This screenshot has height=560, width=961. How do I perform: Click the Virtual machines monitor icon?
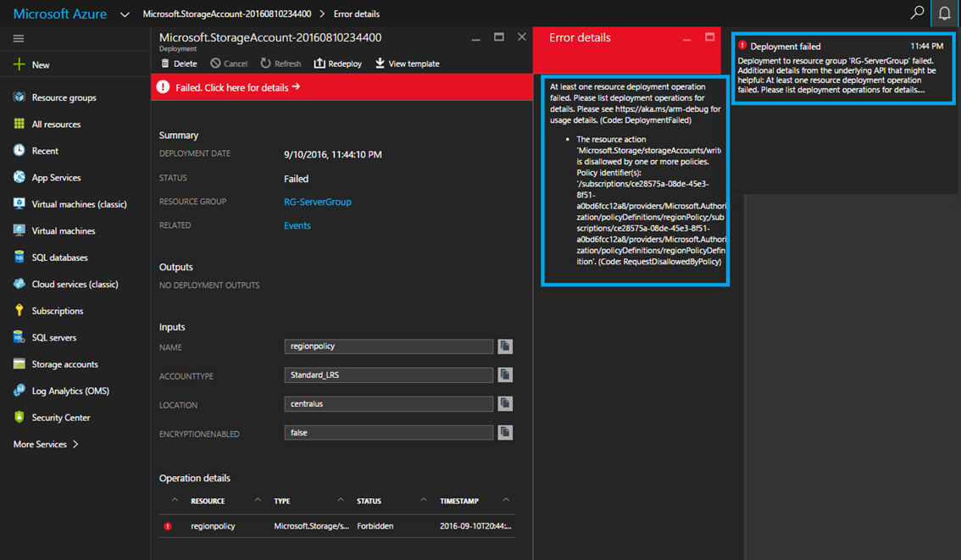(19, 230)
